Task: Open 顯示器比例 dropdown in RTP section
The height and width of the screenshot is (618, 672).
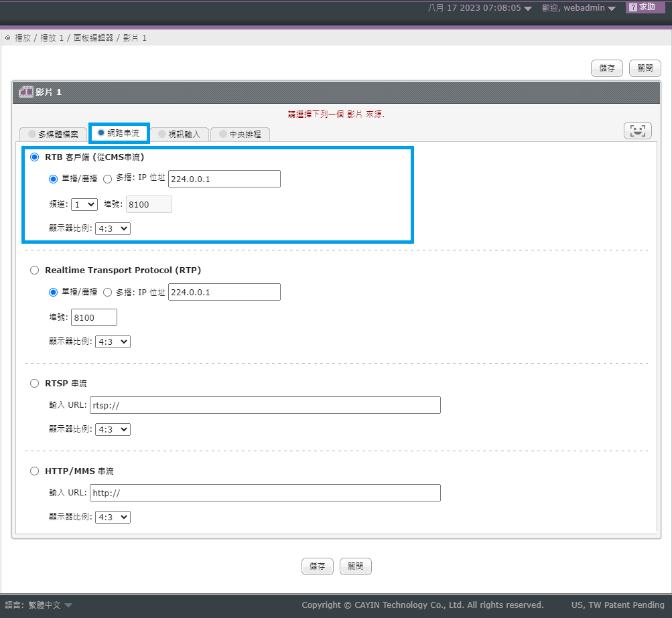Action: click(113, 341)
